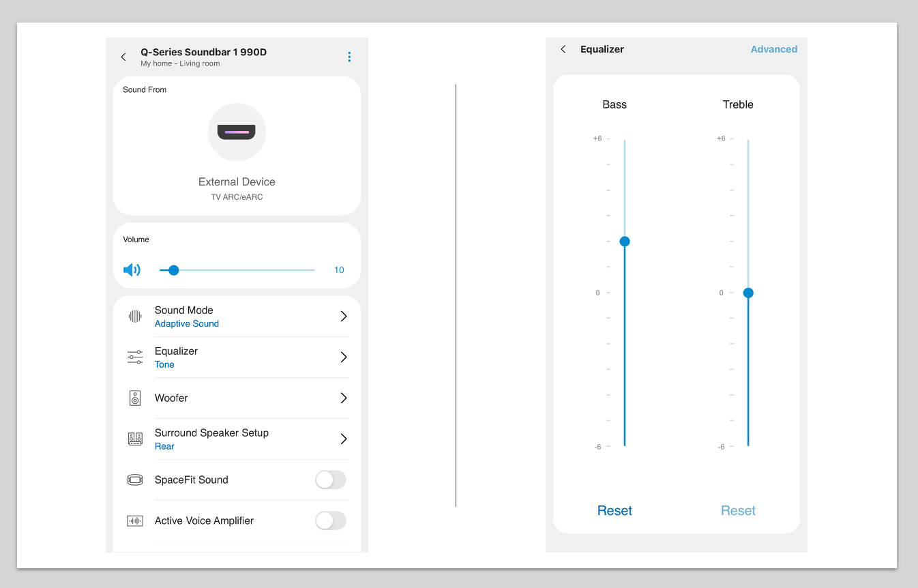
Task: Open Woofer settings via its chevron
Action: coord(344,398)
